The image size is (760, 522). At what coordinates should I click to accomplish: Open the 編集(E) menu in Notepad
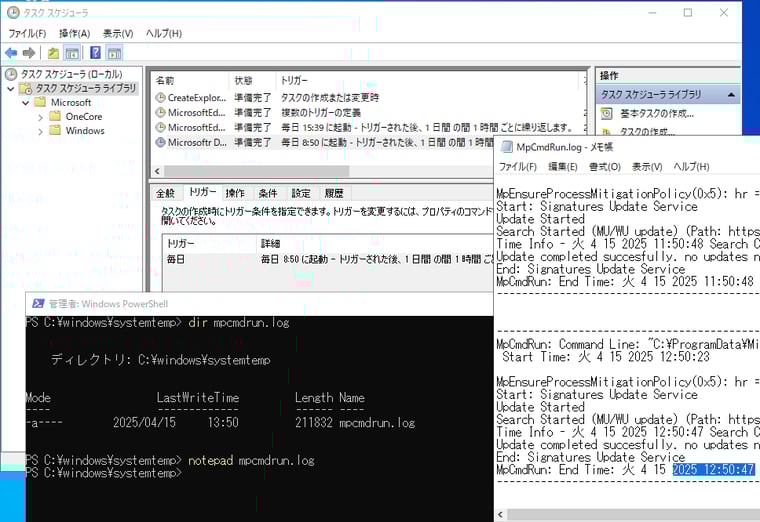pos(563,167)
